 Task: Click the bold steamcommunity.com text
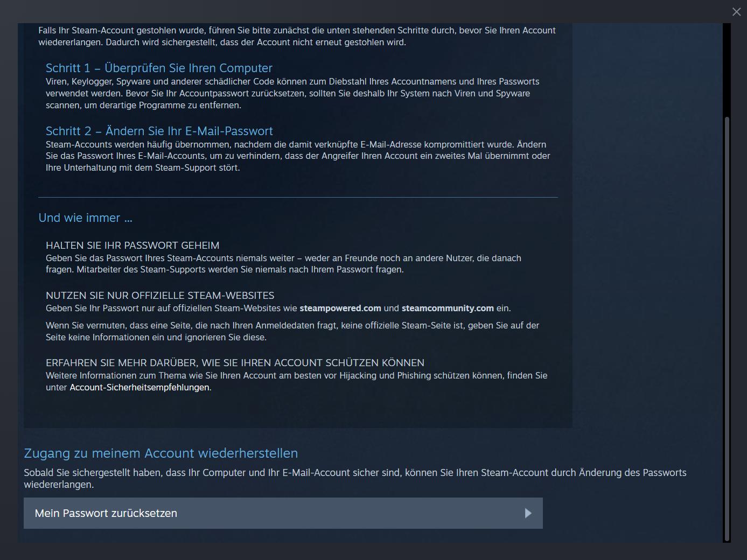448,308
